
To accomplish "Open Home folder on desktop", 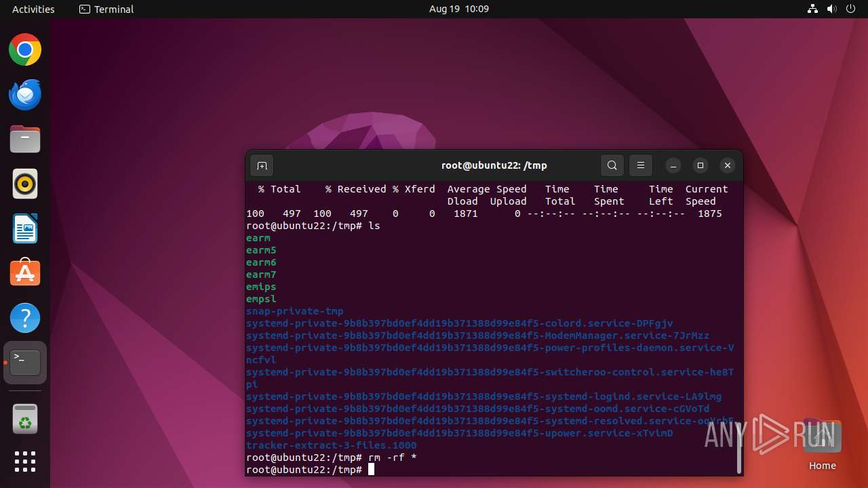I will (x=822, y=445).
